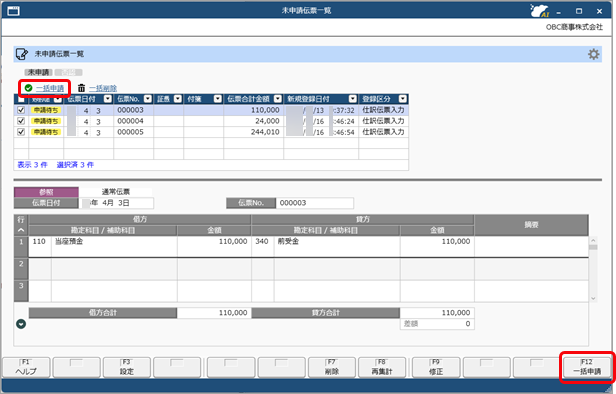Image resolution: width=616 pixels, height=394 pixels.
Task: Open the 伝票合計金額 column filter dropdown
Action: point(278,99)
